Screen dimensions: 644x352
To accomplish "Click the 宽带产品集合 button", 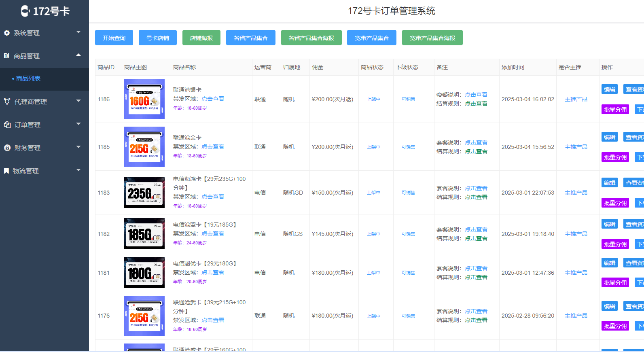I will pos(372,38).
